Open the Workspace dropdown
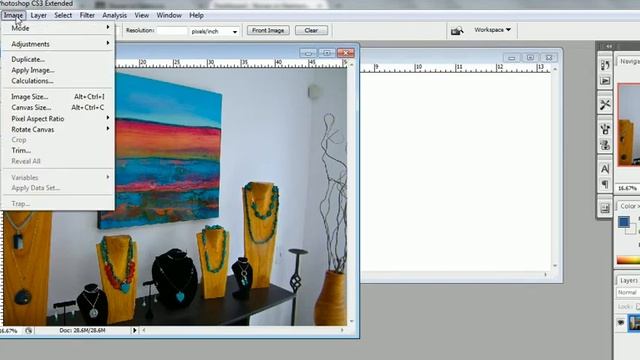This screenshot has width=640, height=360. (x=492, y=30)
